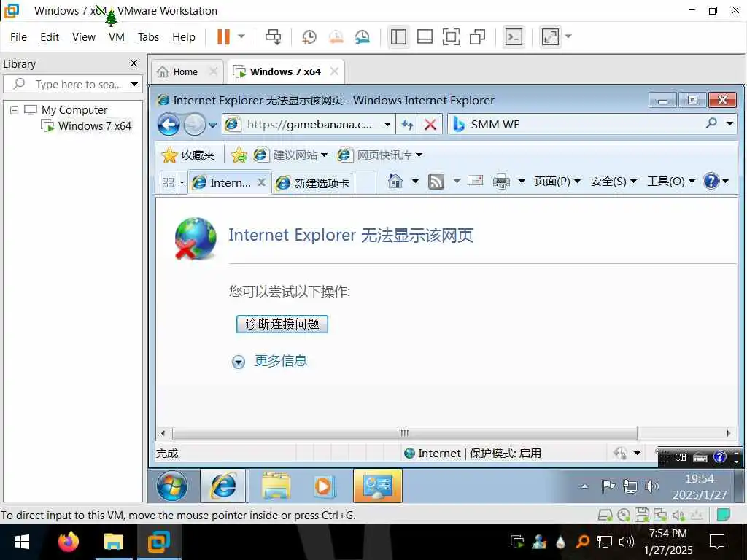
Task: Open the VMware View menu
Action: point(83,37)
